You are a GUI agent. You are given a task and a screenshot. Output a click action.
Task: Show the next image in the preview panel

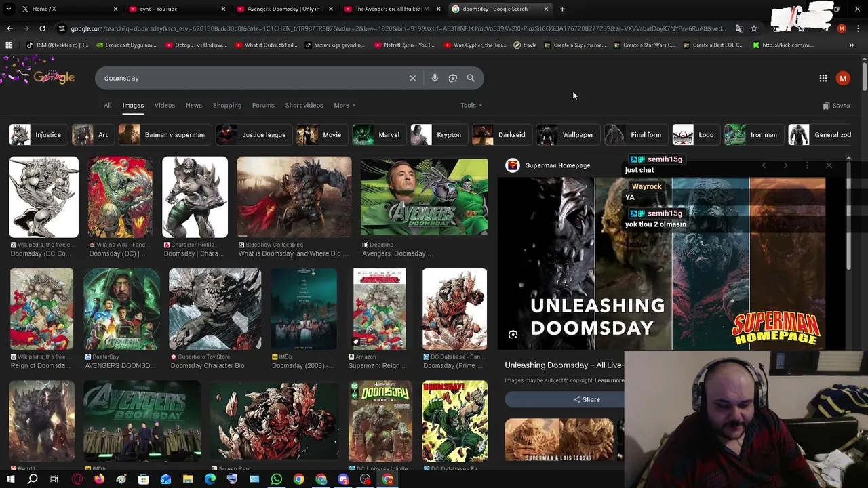tap(785, 165)
